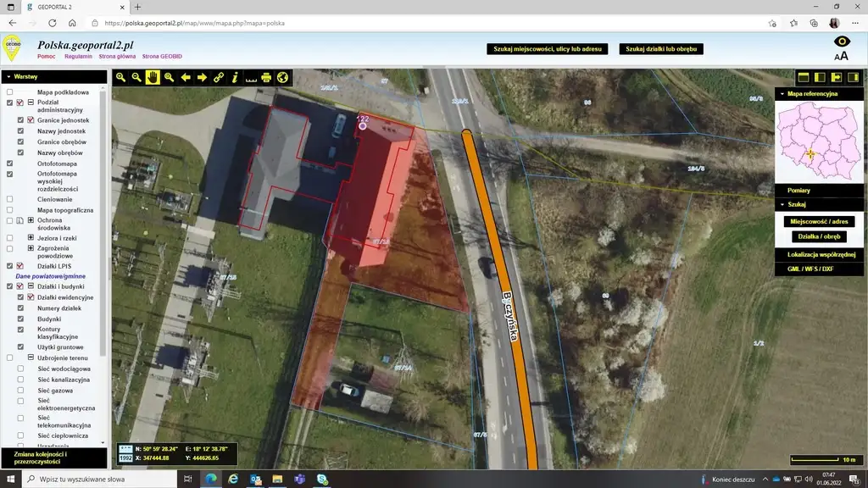Collapse the Mapa referencyjna panel
Image resolution: width=868 pixels, height=488 pixels.
(x=781, y=94)
